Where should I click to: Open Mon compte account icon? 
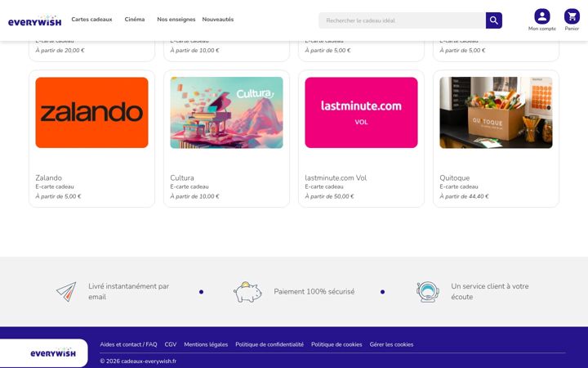(x=542, y=16)
